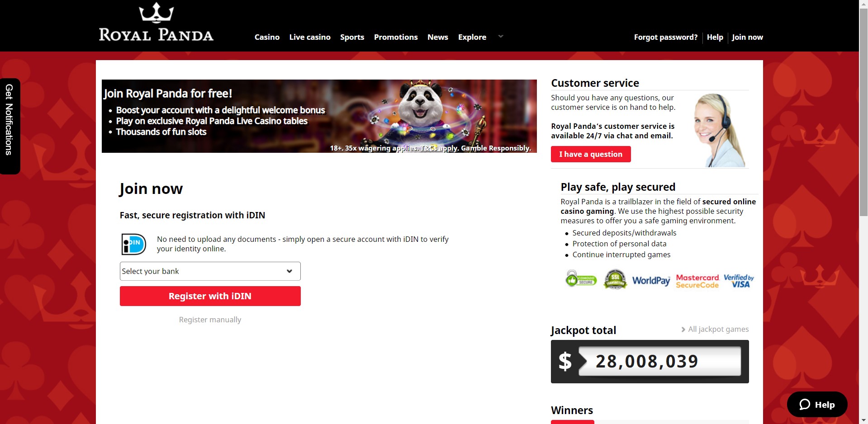868x424 pixels.
Task: Expand the arrow next to Explore
Action: click(x=500, y=37)
